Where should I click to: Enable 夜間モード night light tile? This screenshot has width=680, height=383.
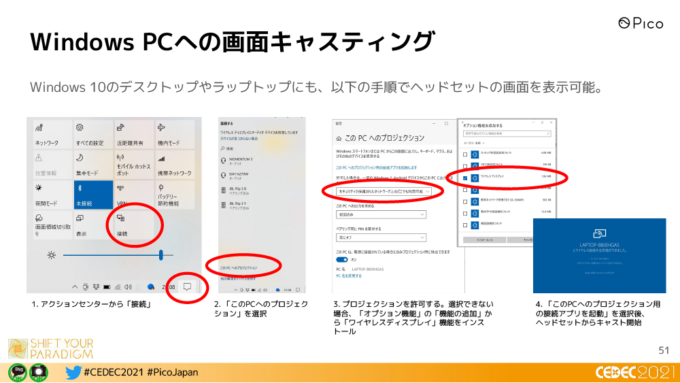coord(52,195)
